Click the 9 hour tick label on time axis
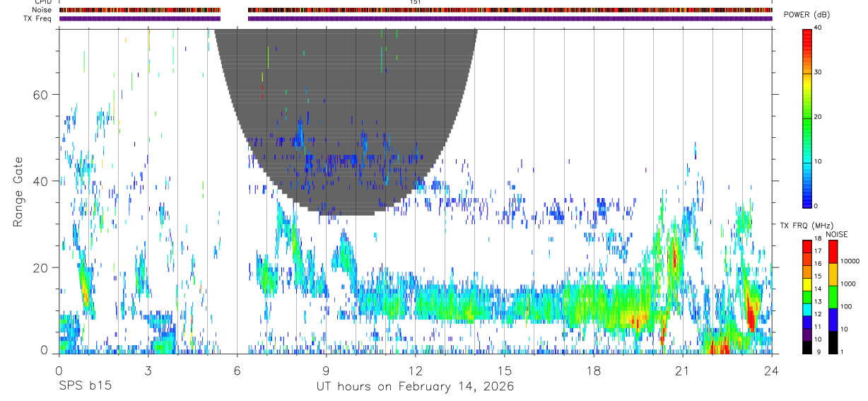This screenshot has width=868, height=401. click(x=326, y=369)
